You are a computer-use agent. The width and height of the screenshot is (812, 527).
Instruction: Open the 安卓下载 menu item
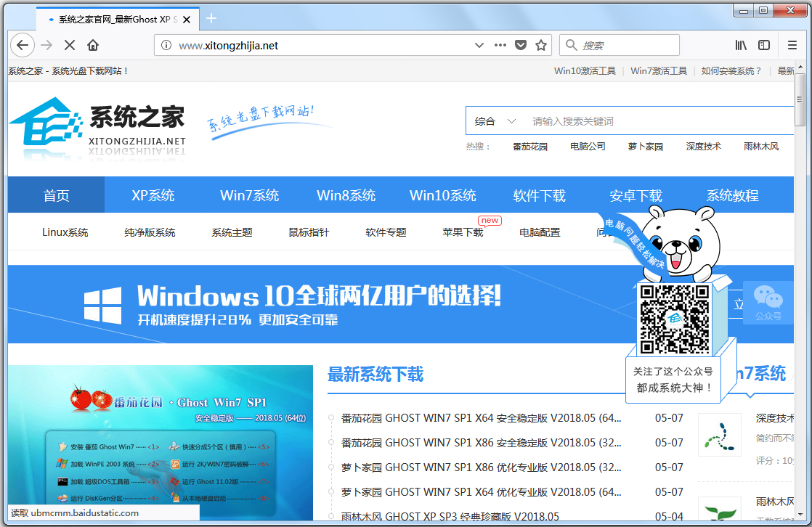pyautogui.click(x=636, y=195)
